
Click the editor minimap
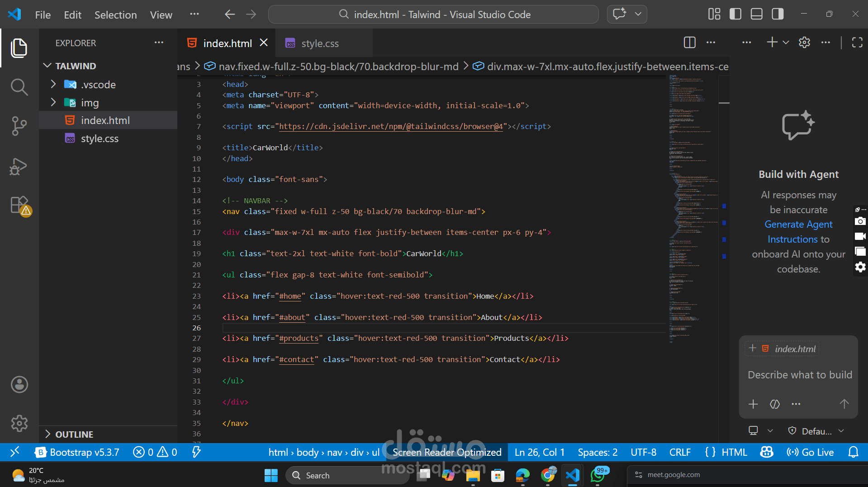pos(693,208)
